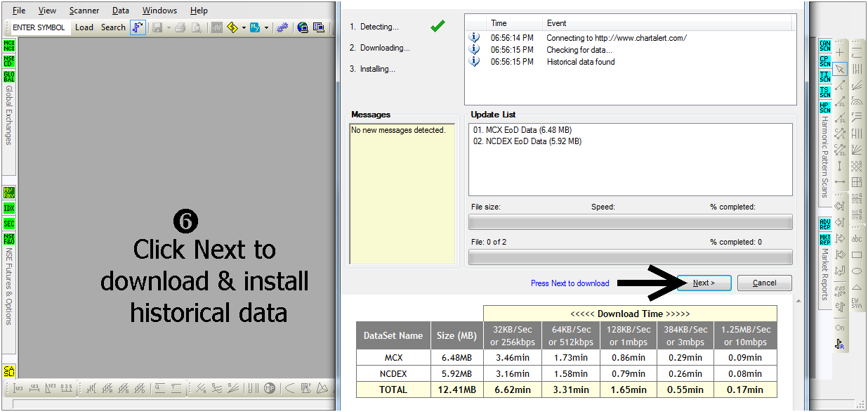Select NCDEX EoD Data in Update List
The width and height of the screenshot is (868, 412).
[527, 141]
